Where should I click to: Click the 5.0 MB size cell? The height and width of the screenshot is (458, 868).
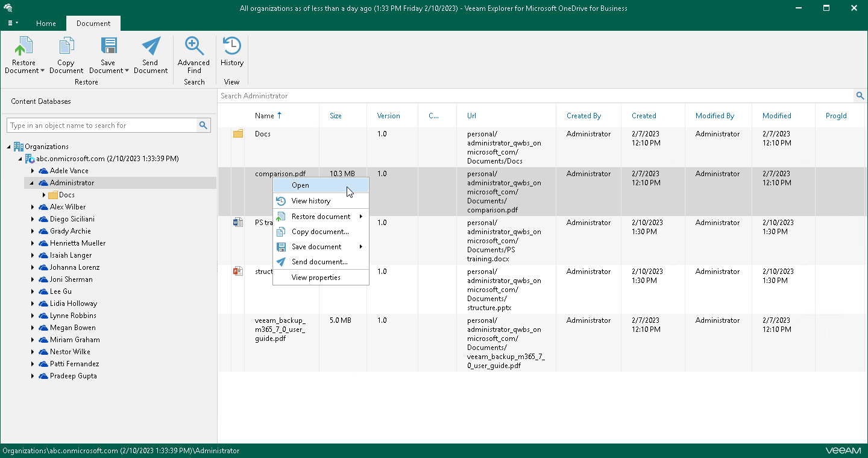tap(341, 320)
